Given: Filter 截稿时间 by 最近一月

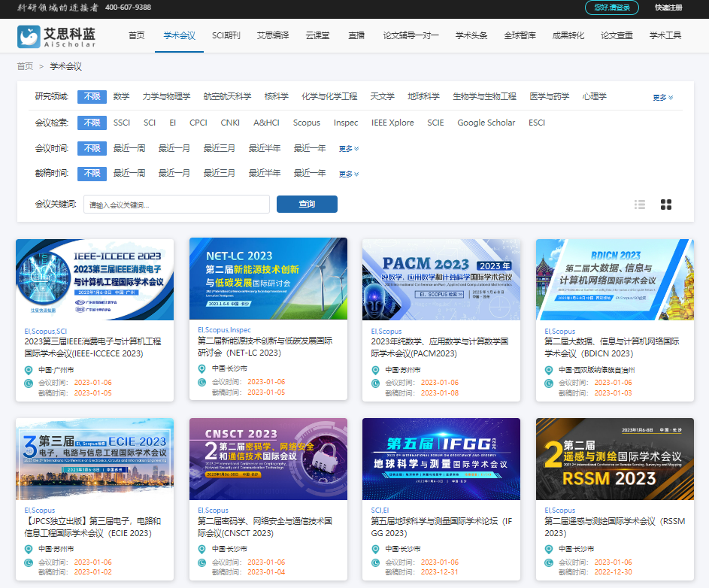Looking at the screenshot, I should click(x=174, y=174).
